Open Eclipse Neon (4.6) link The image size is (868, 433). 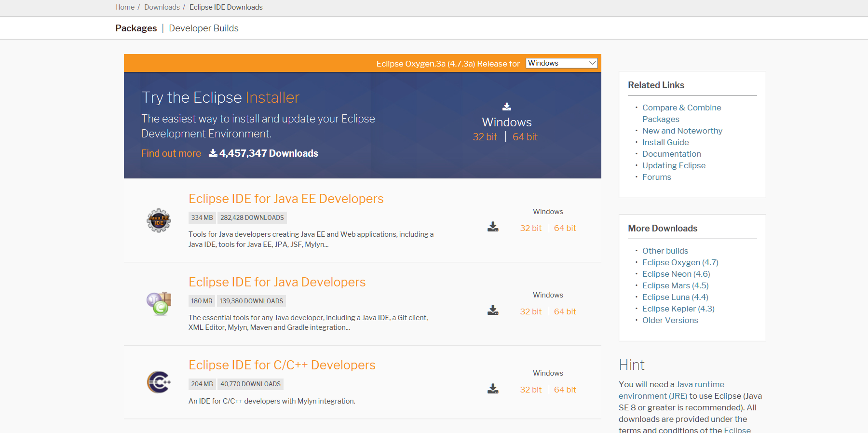pos(676,274)
